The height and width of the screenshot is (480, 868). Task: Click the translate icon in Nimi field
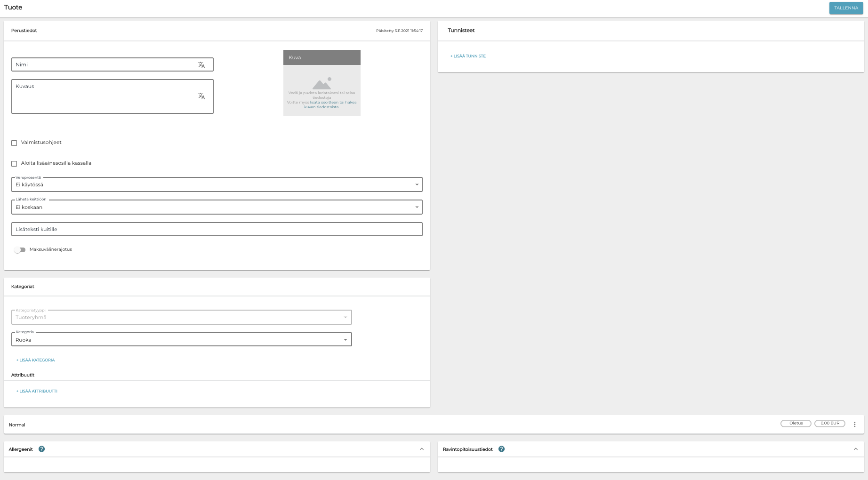[x=201, y=65]
